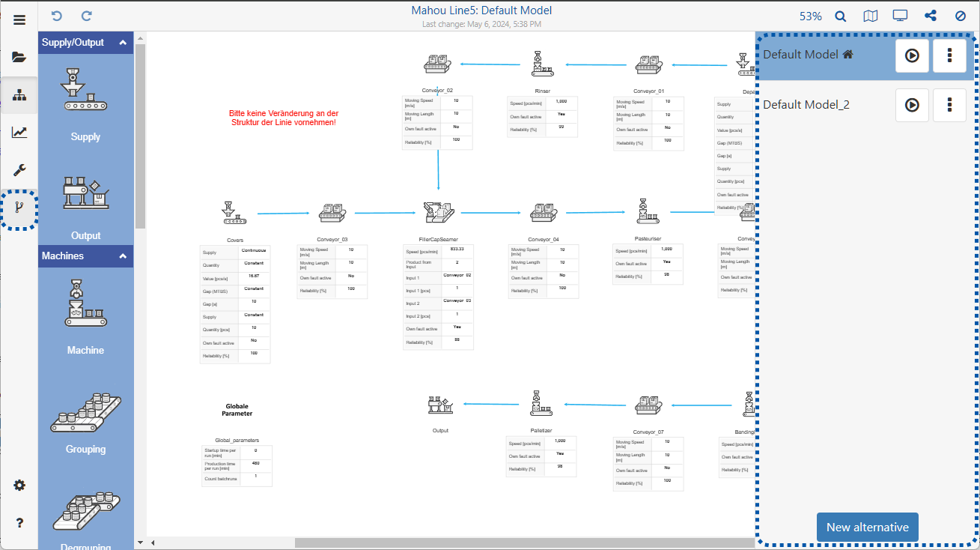The width and height of the screenshot is (980, 550).
Task: Open options menu for Default Model
Action: (x=949, y=55)
